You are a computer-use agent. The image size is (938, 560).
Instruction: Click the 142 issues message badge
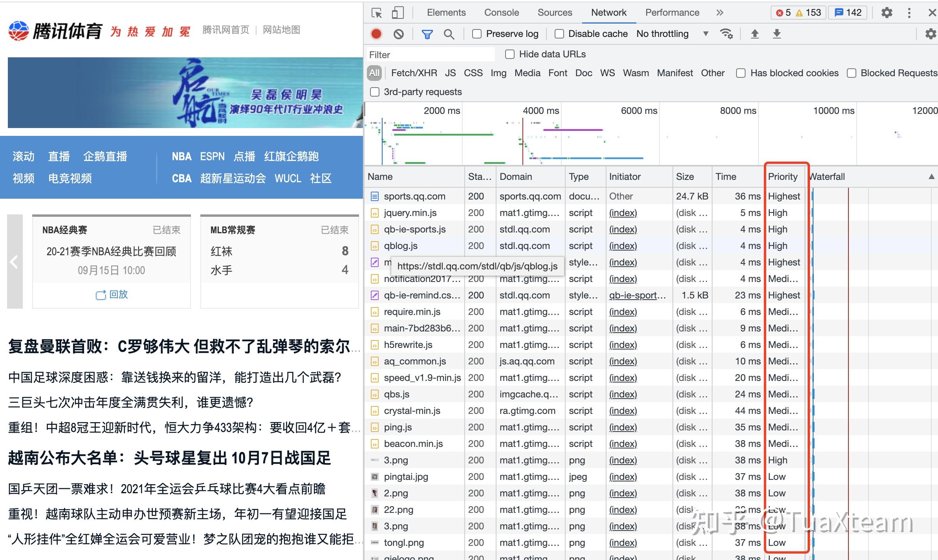coord(848,13)
